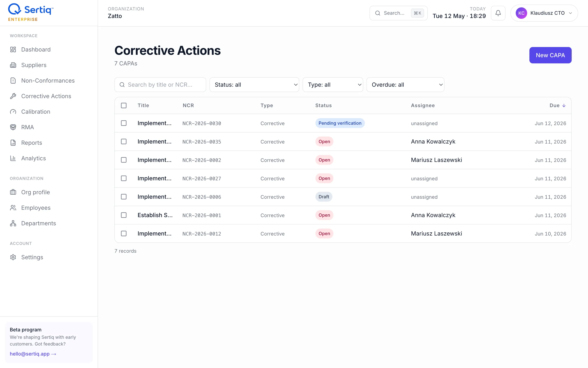Click the Suppliers building icon

tap(13, 65)
